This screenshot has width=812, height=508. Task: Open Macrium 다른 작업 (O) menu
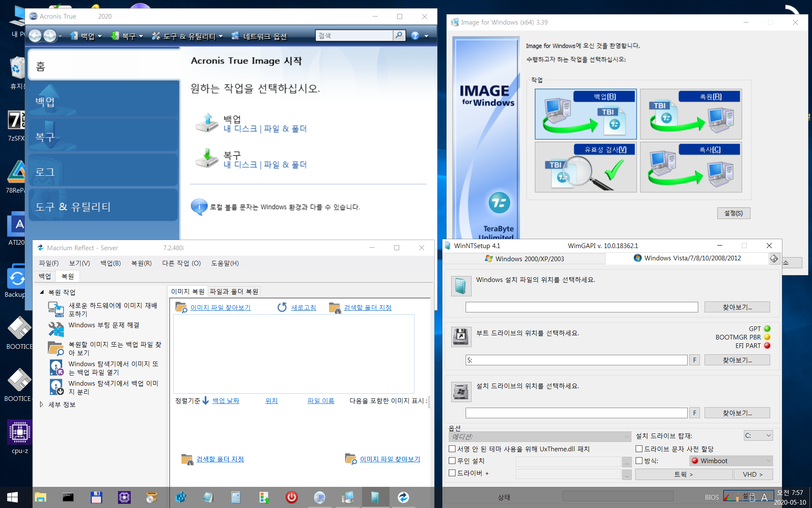(181, 263)
